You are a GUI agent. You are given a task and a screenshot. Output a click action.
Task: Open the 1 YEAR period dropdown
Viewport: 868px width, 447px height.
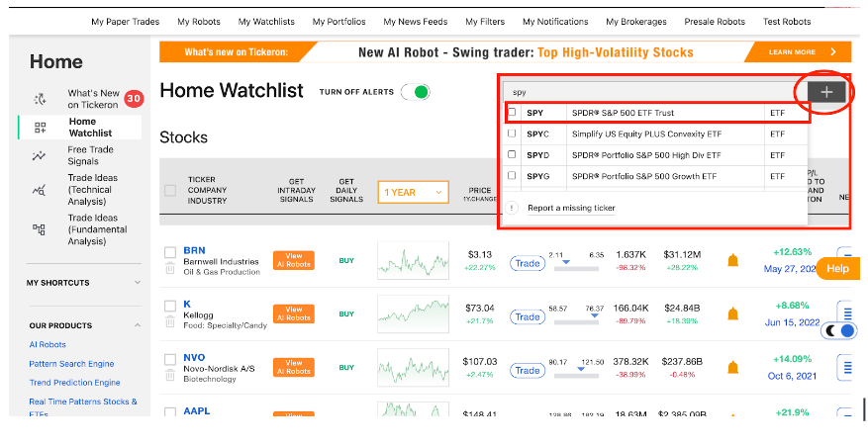(x=413, y=192)
